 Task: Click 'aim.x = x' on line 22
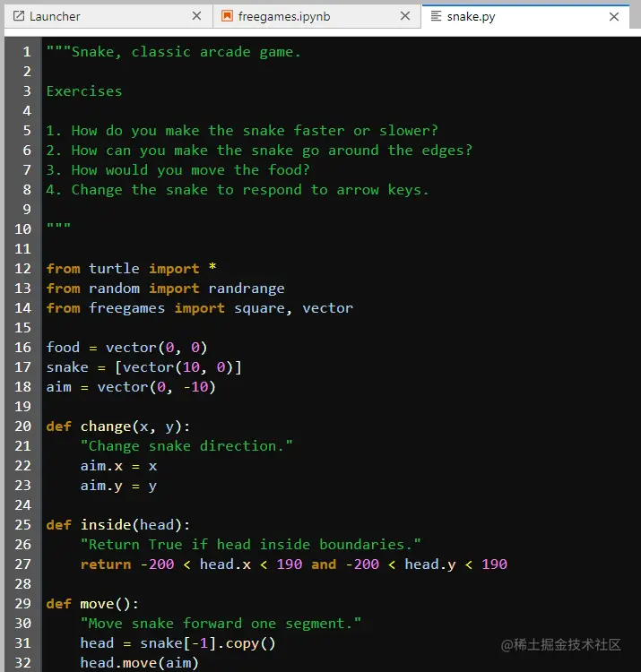pyautogui.click(x=118, y=466)
